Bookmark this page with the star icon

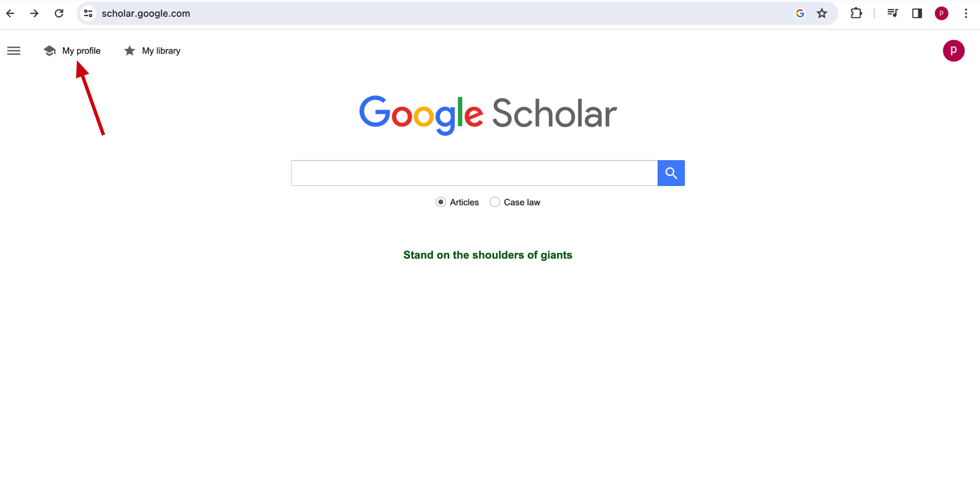[822, 13]
